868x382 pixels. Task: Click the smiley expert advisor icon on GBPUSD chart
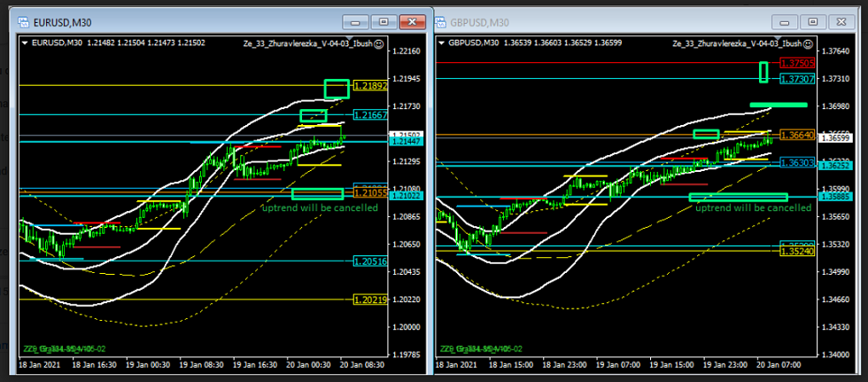810,43
